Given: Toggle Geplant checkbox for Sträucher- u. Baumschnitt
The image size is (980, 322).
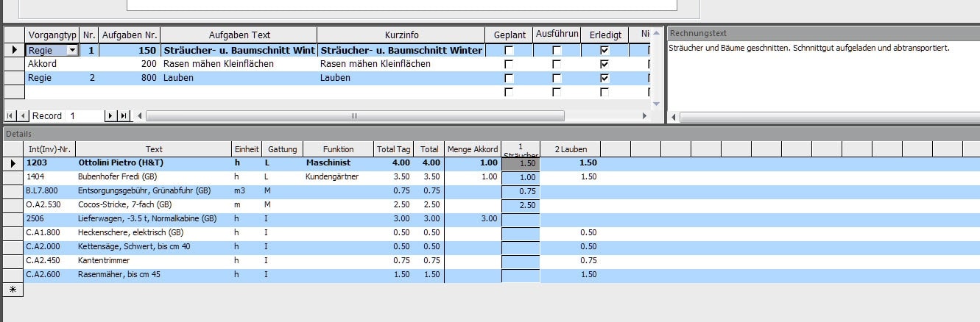Looking at the screenshot, I should [x=509, y=51].
